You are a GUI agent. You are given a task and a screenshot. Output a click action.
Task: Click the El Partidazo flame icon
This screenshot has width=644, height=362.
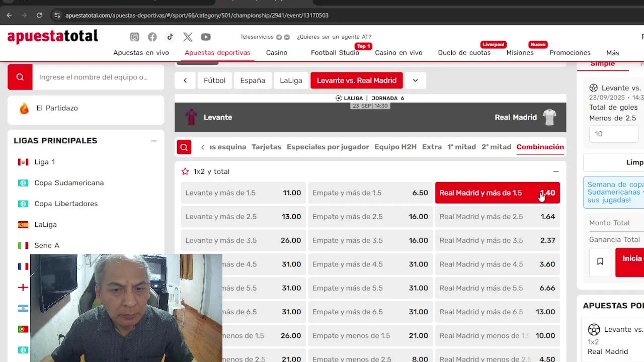point(24,108)
